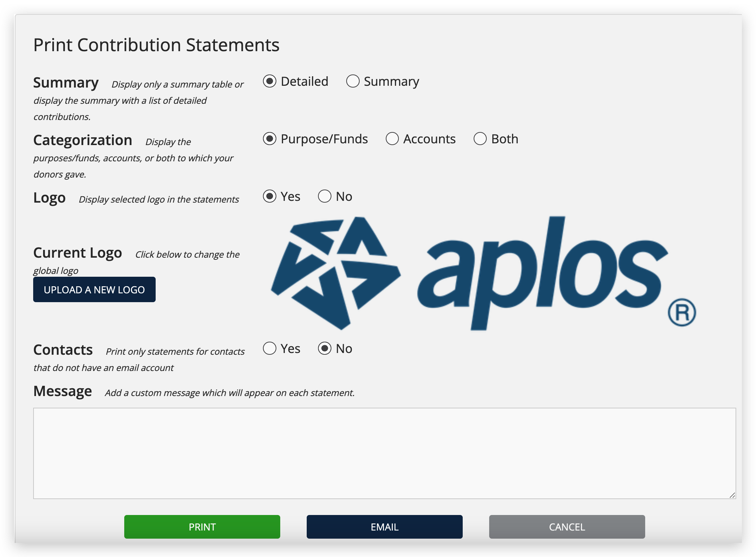Click the 'Contacts' section label
The width and height of the screenshot is (756, 557).
[63, 350]
